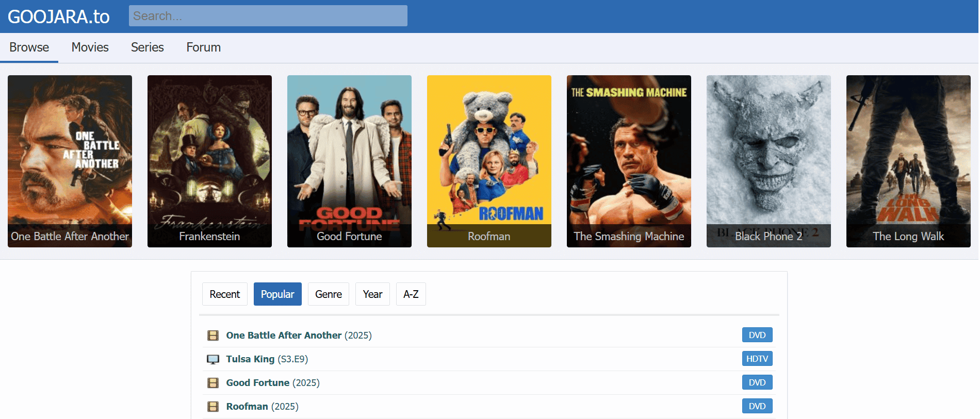Screen dimensions: 980x419
Task: Switch to the Recent listing filter
Action: click(x=224, y=294)
